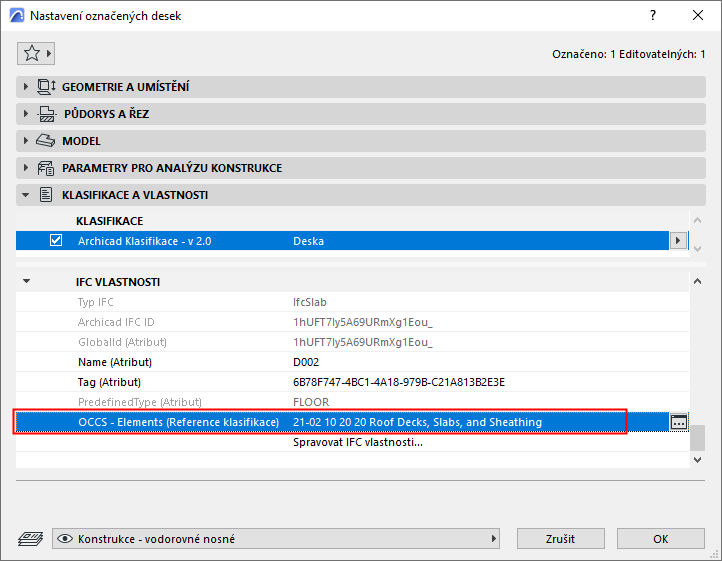
Task: Click the Půdorys a řez panel icon
Action: coord(47,114)
